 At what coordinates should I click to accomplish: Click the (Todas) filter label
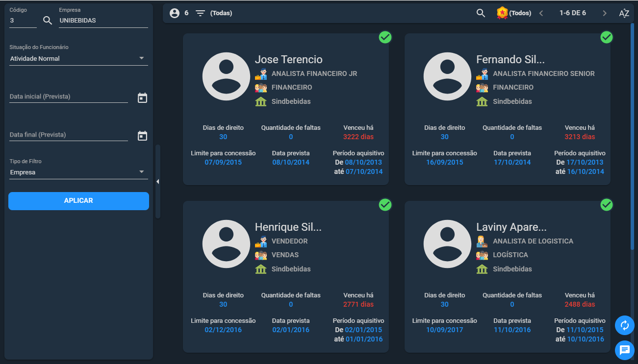pyautogui.click(x=221, y=13)
